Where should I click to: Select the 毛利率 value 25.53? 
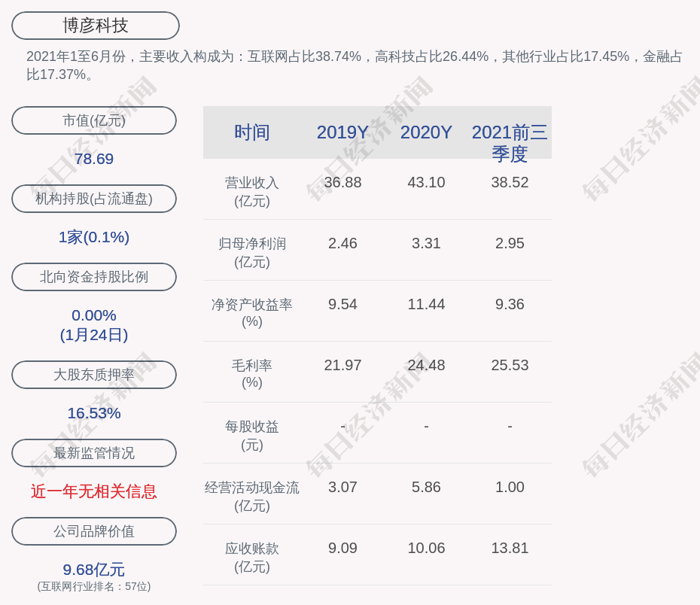point(510,365)
